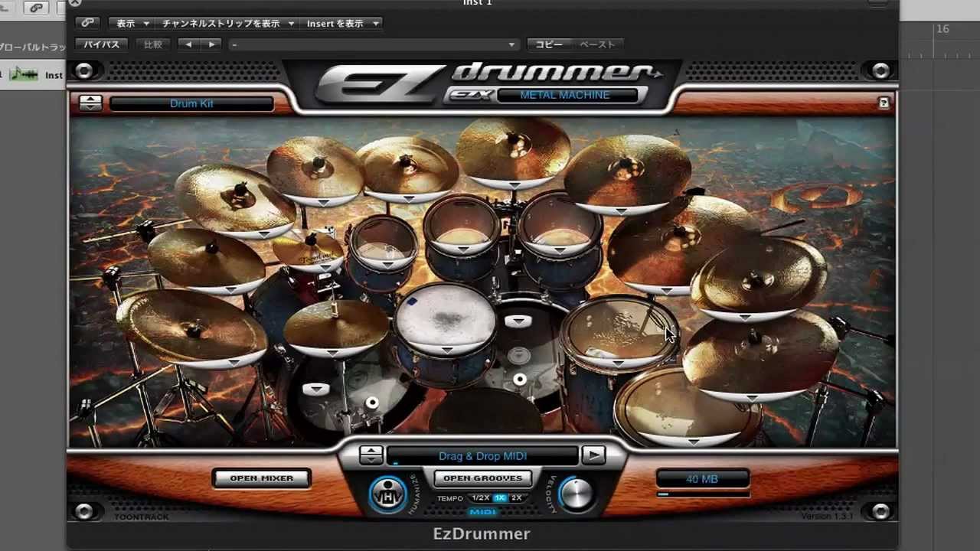The image size is (980, 551).
Task: Set tempo to 1X
Action: pos(499,498)
